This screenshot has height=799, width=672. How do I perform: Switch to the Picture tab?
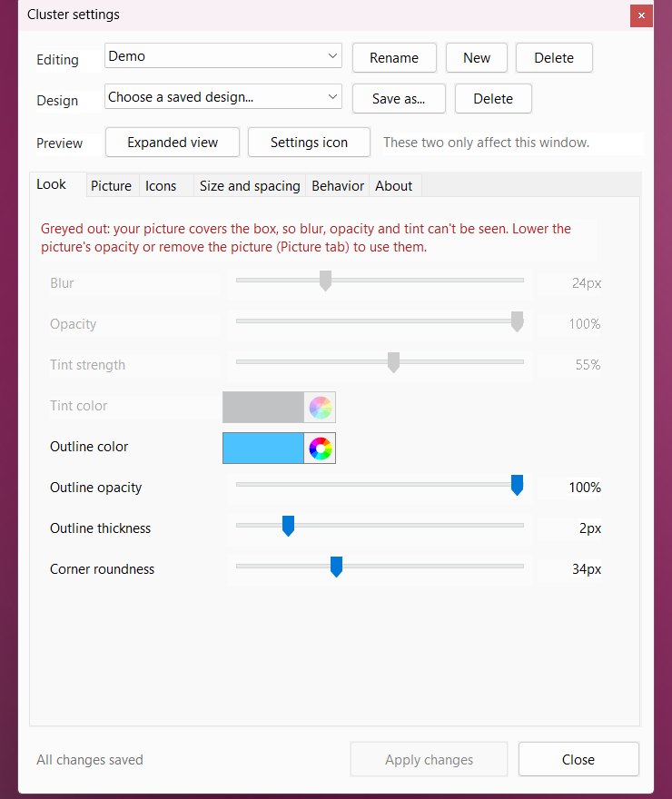[111, 186]
